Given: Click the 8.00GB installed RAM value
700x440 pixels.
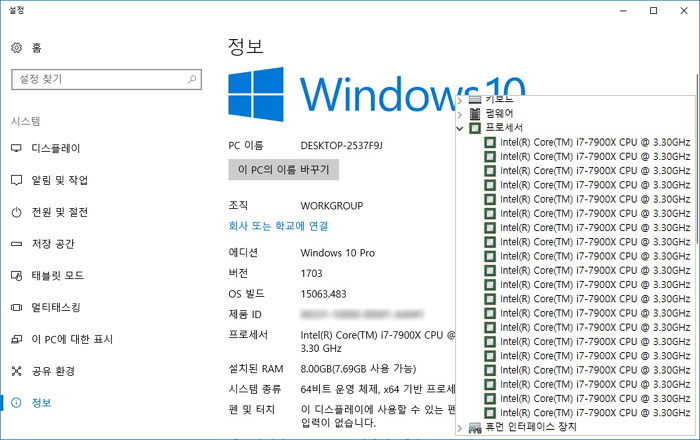Looking at the screenshot, I should coord(358,369).
